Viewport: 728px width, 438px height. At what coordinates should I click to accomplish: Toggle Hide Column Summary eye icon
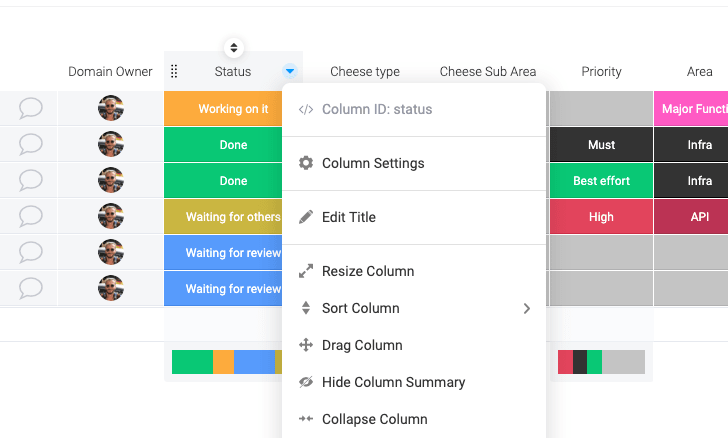click(x=306, y=382)
